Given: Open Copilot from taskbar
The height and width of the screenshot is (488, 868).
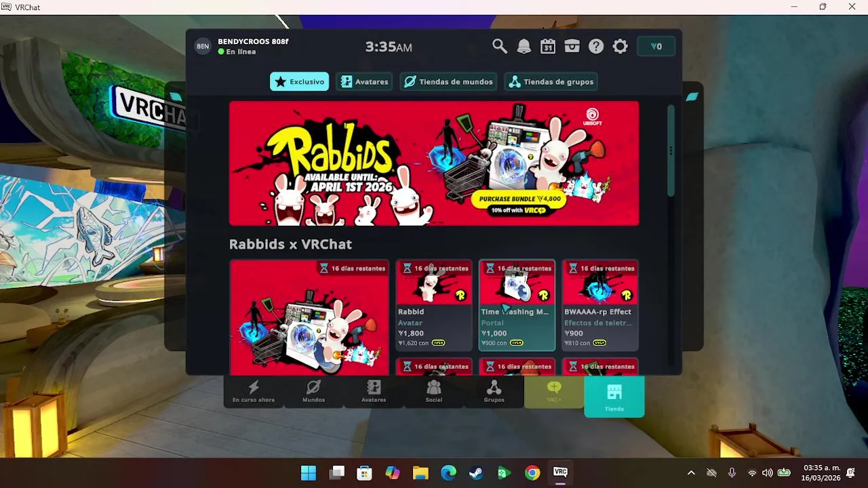Looking at the screenshot, I should coord(393,472).
